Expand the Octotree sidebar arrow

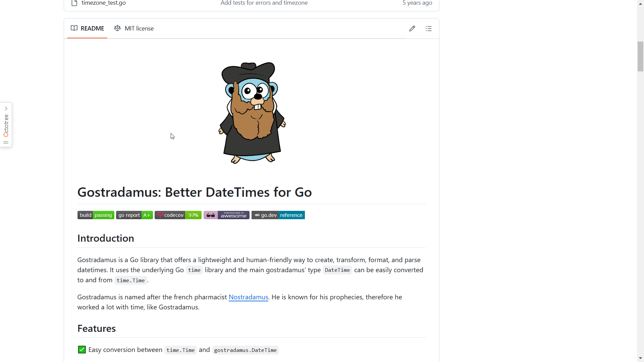tap(6, 109)
